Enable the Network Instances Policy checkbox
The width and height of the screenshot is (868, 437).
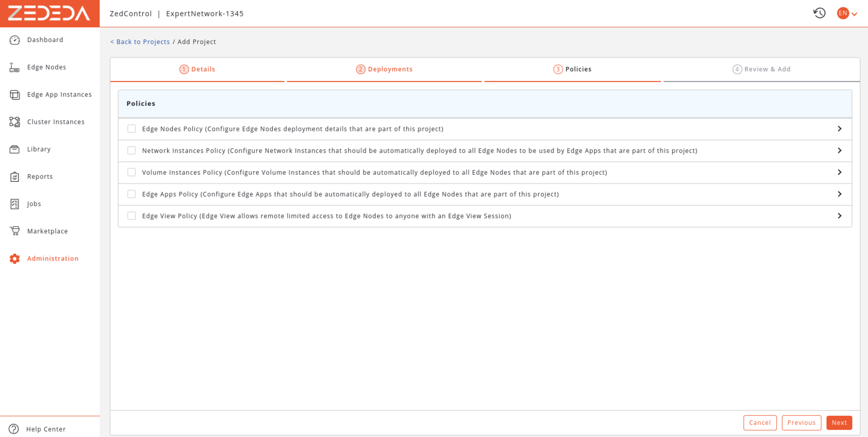tap(131, 150)
